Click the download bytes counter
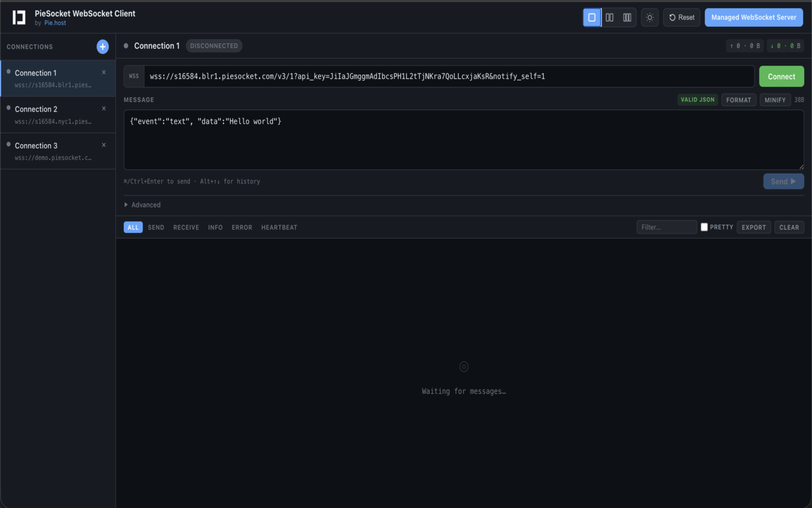812x508 pixels. coord(785,46)
